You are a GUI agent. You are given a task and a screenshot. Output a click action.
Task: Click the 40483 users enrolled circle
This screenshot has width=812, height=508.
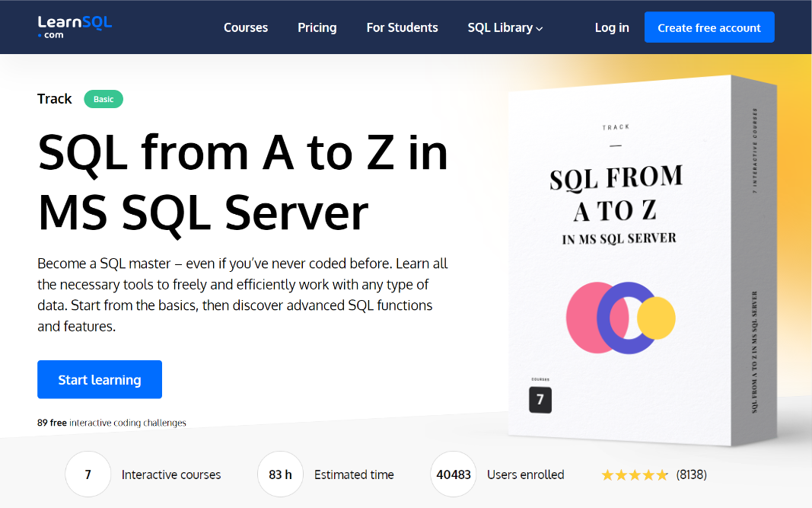point(453,474)
